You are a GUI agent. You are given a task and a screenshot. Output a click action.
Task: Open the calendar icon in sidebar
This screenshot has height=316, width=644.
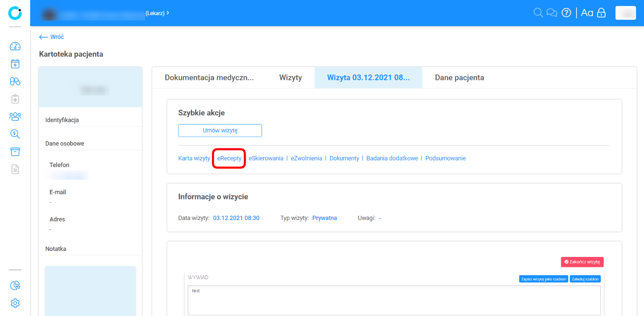pyautogui.click(x=15, y=64)
